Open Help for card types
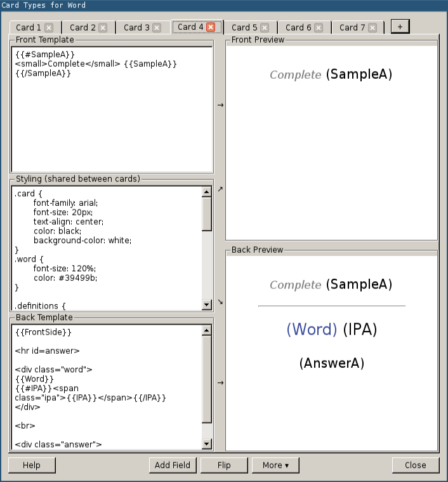448x482 pixels. point(32,465)
